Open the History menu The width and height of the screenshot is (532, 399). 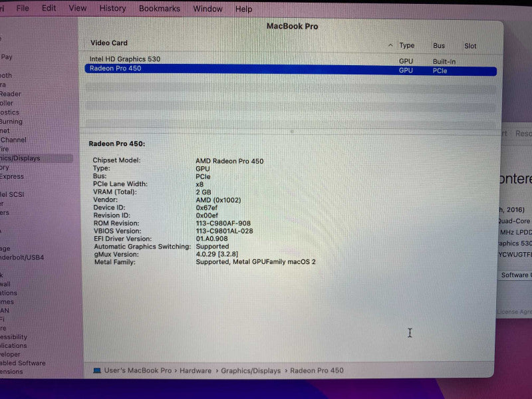112,9
